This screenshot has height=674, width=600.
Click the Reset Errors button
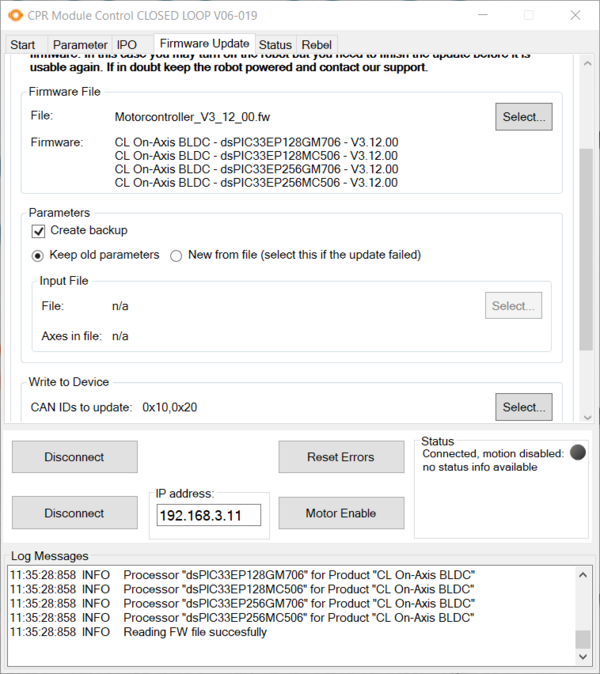(341, 456)
